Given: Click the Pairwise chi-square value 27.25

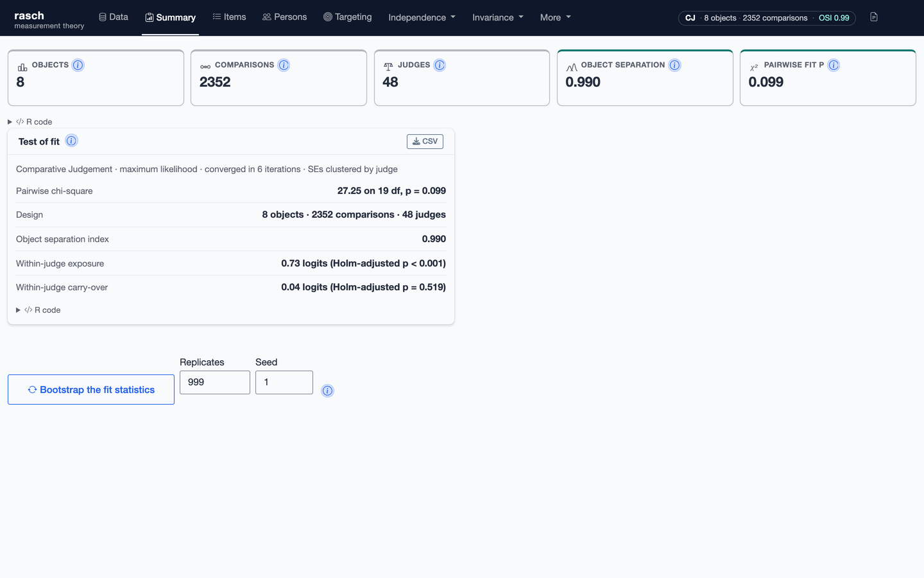Looking at the screenshot, I should click(391, 191).
